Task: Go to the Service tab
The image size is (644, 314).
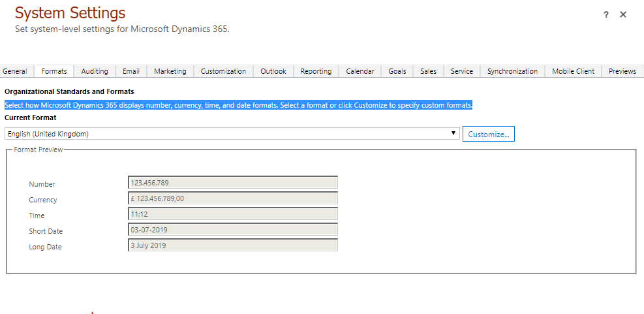Action: (462, 71)
